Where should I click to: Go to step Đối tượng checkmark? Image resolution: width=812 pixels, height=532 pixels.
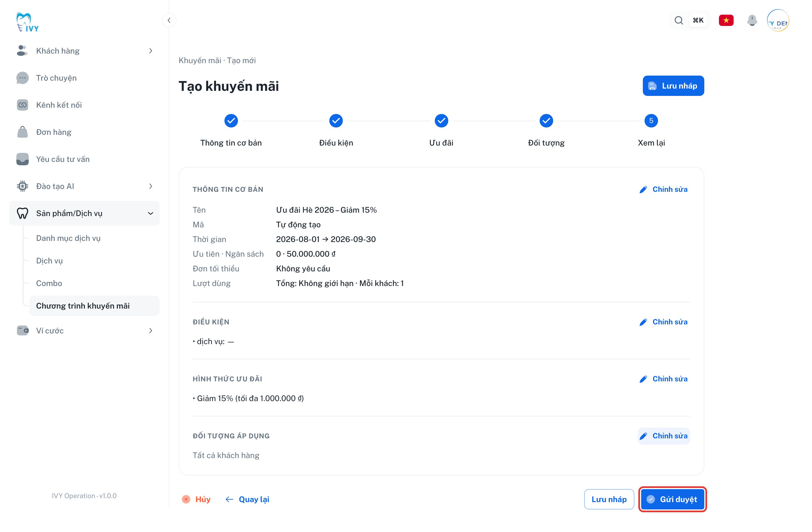[546, 120]
